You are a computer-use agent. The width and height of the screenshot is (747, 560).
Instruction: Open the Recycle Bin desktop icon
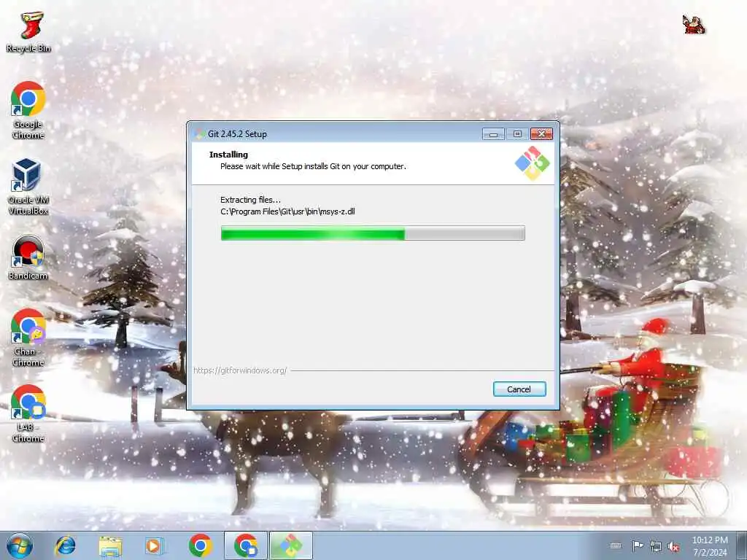tap(28, 31)
